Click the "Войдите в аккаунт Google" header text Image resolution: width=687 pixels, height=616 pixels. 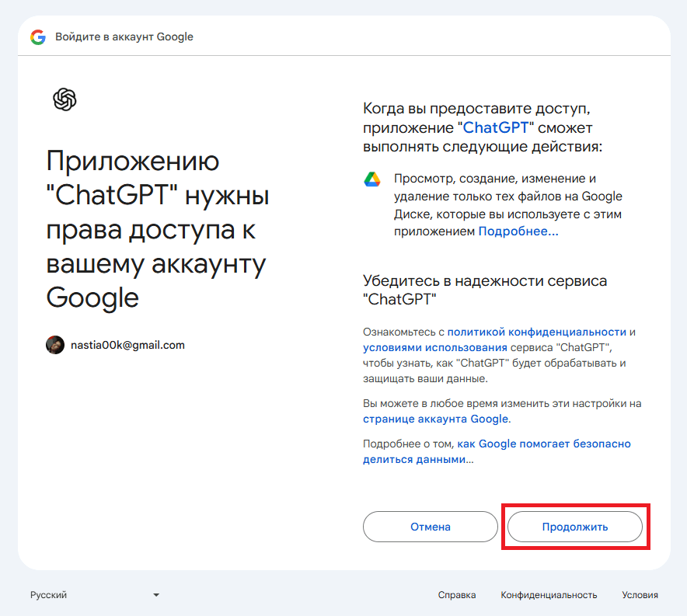124,37
